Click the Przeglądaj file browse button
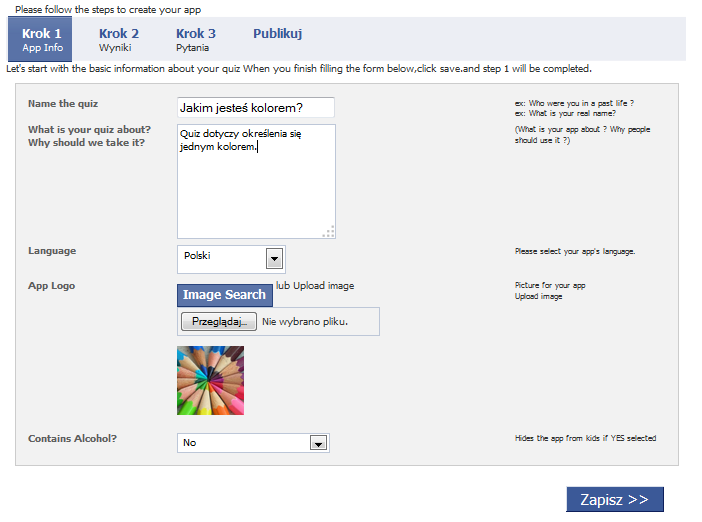The width and height of the screenshot is (702, 522). [x=219, y=321]
